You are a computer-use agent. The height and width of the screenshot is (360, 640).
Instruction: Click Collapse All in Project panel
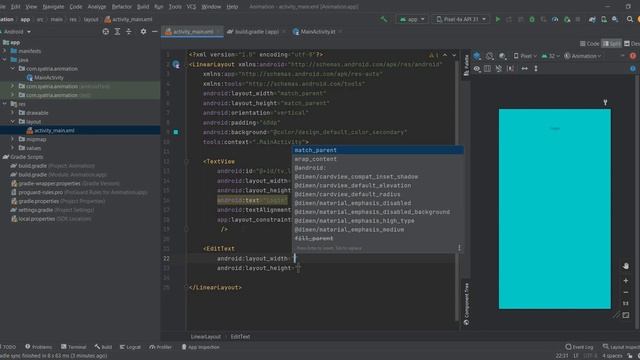129,31
